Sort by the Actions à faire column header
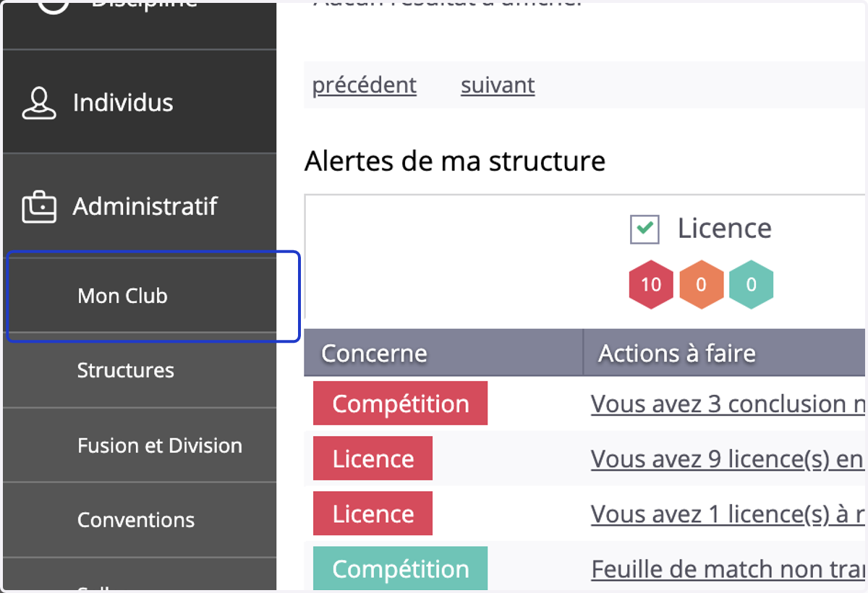This screenshot has height=593, width=868. 726,353
